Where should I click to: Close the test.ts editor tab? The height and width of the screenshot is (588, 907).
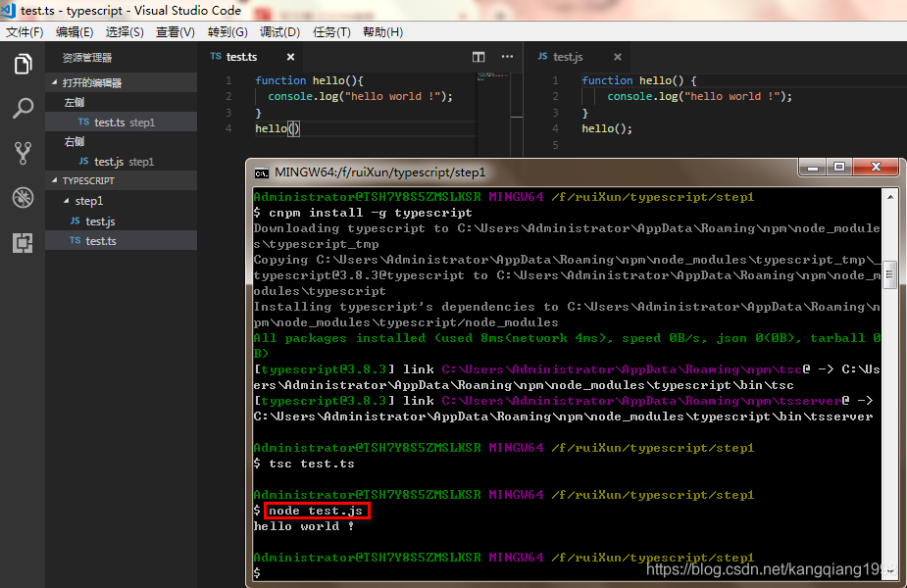point(290,57)
